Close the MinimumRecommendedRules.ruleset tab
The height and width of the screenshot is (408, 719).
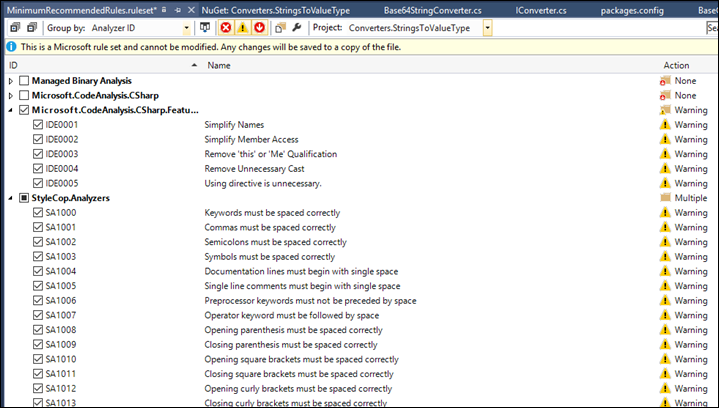[x=192, y=10]
